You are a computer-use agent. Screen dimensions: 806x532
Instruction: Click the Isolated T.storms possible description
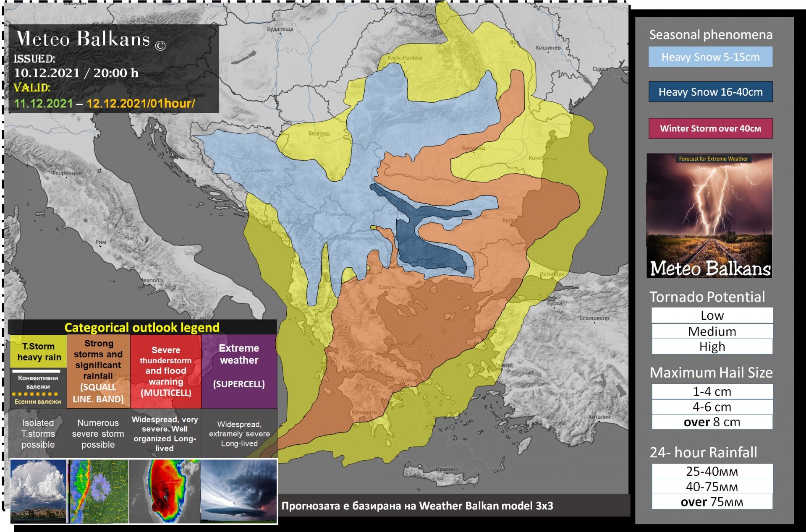[38, 434]
